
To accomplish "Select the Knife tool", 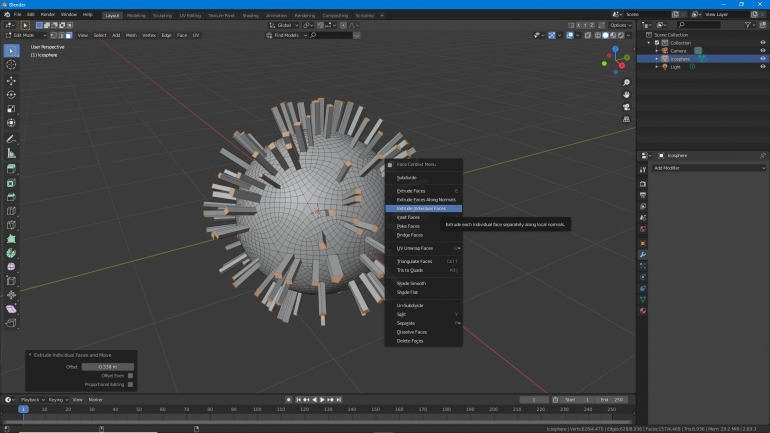I will (x=11, y=225).
